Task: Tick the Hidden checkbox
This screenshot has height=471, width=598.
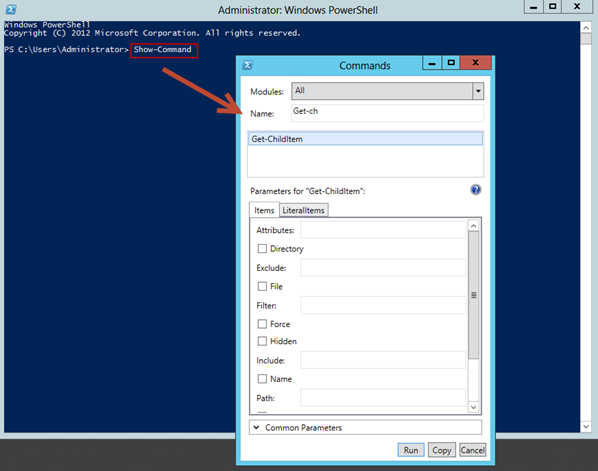Action: pos(262,341)
